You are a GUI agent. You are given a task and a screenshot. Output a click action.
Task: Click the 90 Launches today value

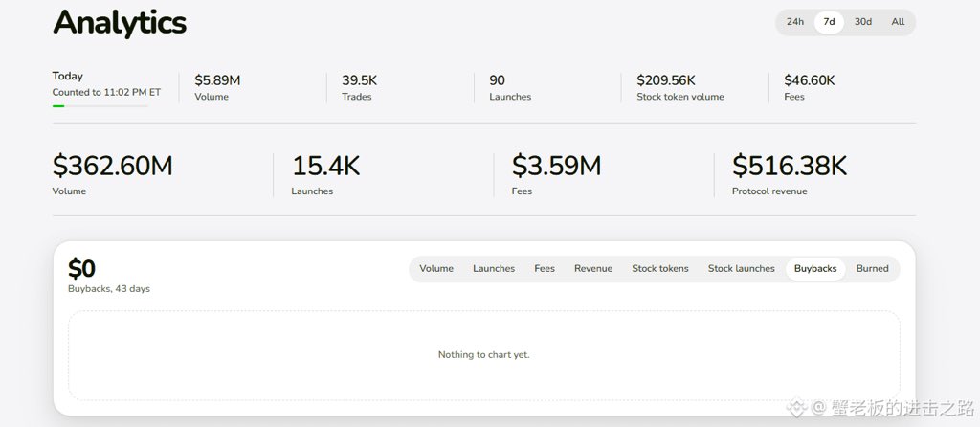pos(498,80)
